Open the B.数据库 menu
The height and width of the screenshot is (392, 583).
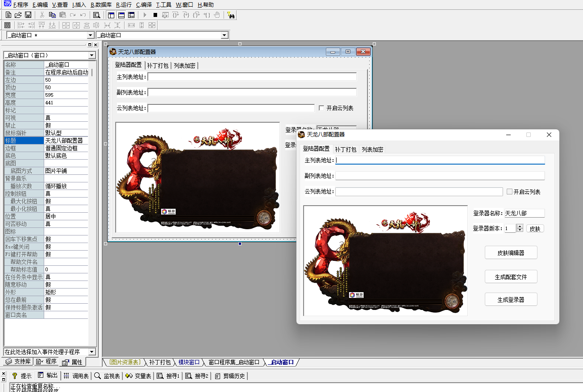coord(101,5)
